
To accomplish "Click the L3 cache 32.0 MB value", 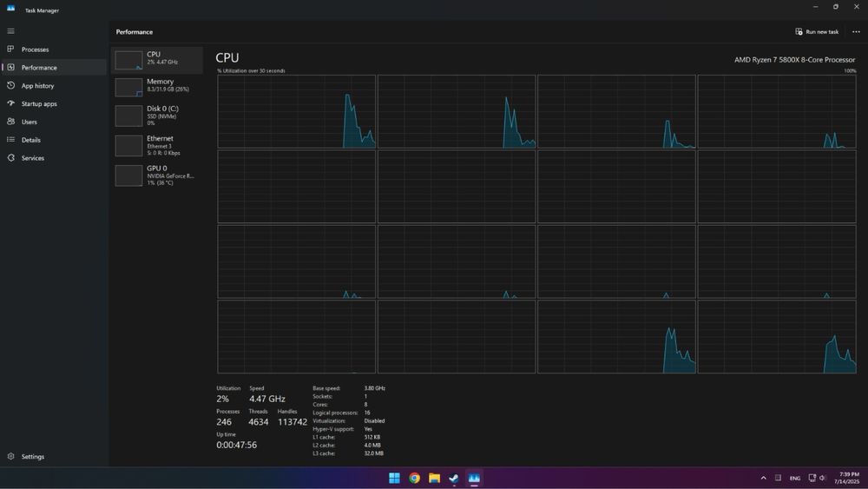I will [x=373, y=453].
